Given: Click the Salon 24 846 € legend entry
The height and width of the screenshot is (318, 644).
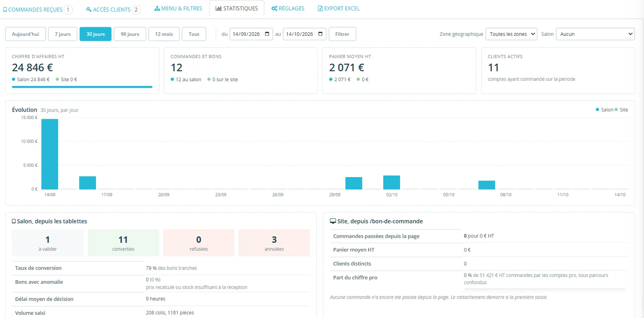Looking at the screenshot, I should [x=31, y=80].
